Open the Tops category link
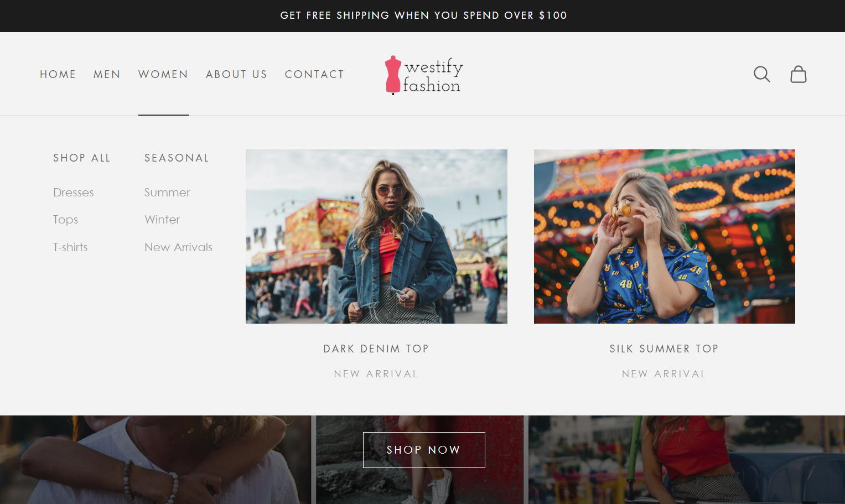Image resolution: width=845 pixels, height=504 pixels. 65,220
